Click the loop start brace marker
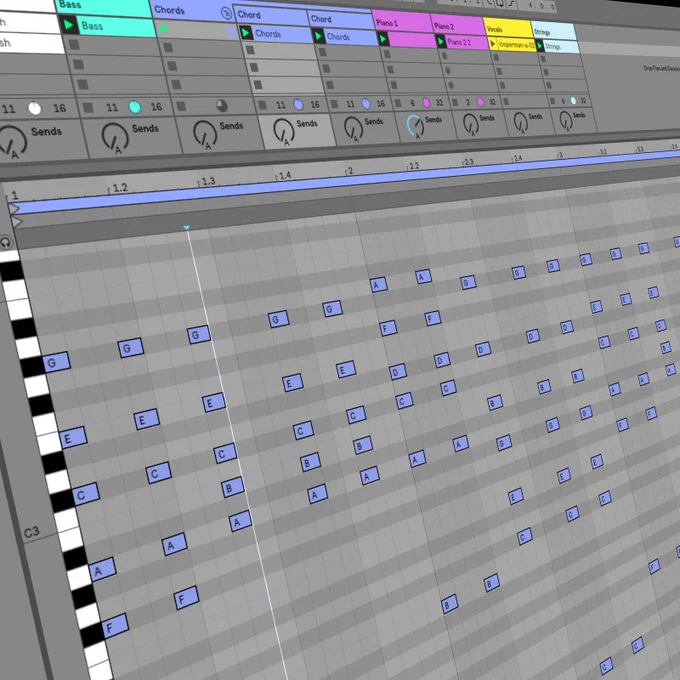Image resolution: width=680 pixels, height=680 pixels. 14,209
